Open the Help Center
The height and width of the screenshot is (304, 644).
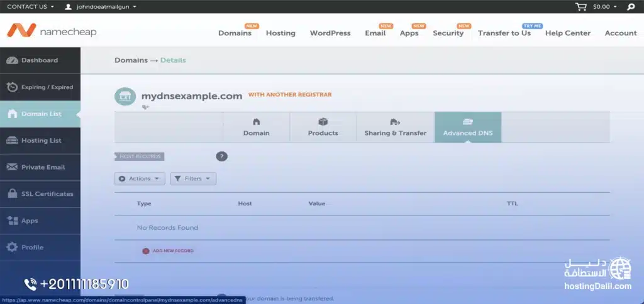click(568, 33)
